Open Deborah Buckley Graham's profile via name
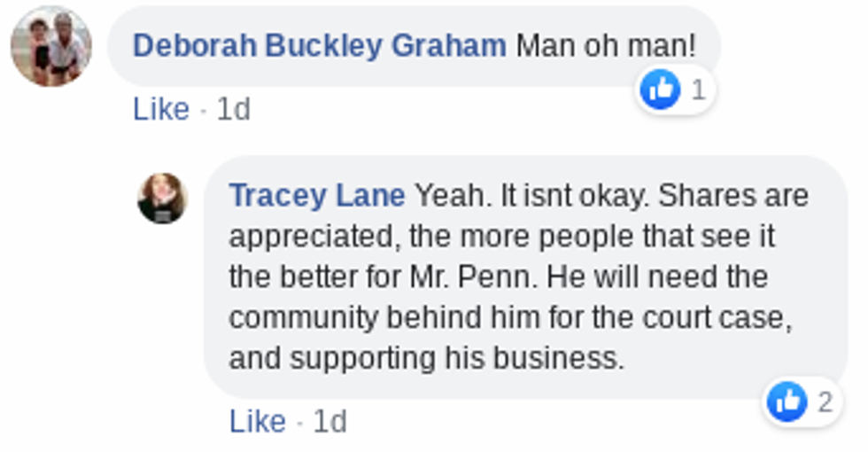The width and height of the screenshot is (868, 452). coord(319,46)
